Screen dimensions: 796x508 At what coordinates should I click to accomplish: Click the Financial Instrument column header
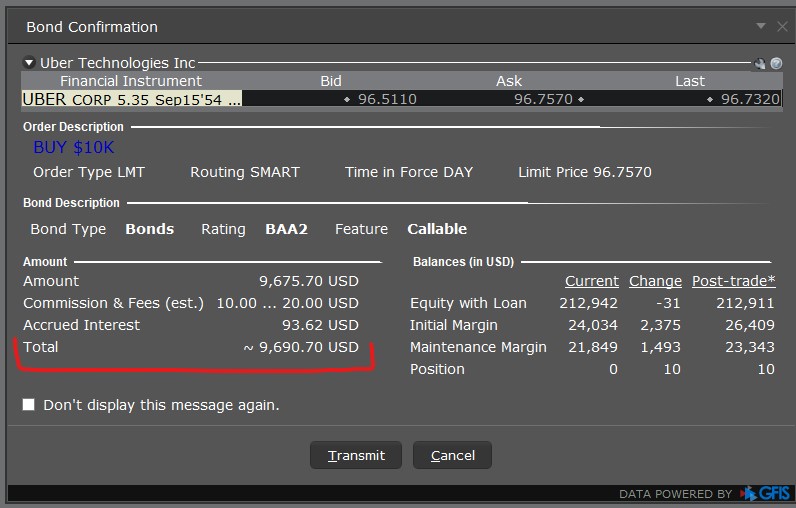click(131, 81)
